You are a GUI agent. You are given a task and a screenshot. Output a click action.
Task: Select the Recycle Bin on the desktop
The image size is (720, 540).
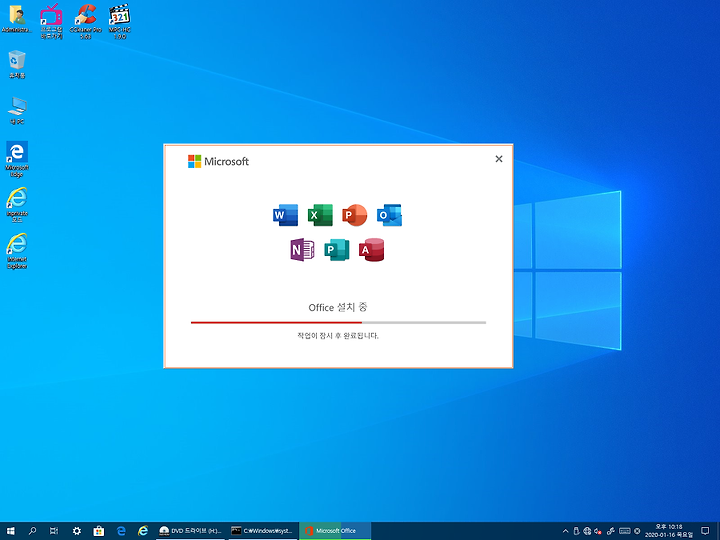coord(17,64)
